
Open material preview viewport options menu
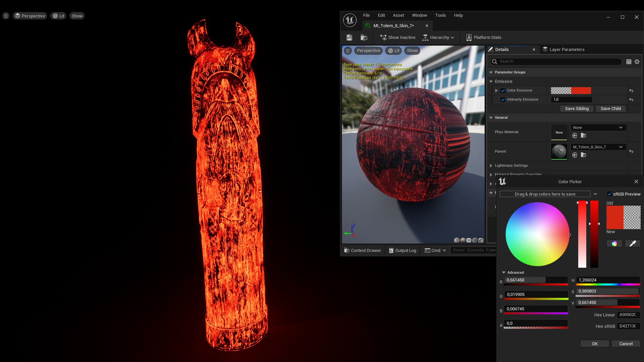(x=348, y=51)
